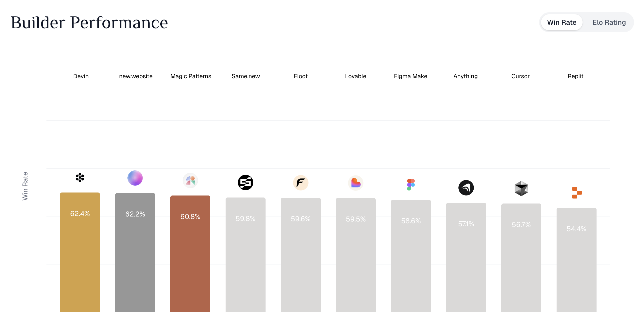The height and width of the screenshot is (328, 644).
Task: Click the Replit orange logo icon
Action: [x=577, y=193]
